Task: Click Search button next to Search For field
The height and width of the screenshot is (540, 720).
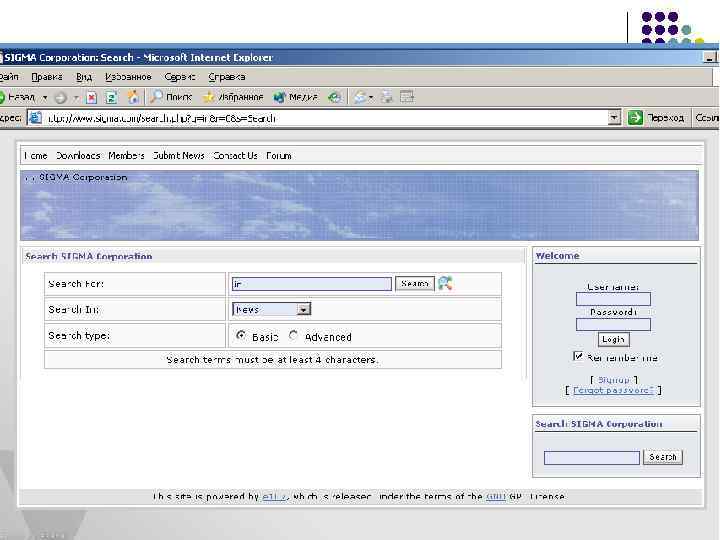Action: (x=415, y=284)
